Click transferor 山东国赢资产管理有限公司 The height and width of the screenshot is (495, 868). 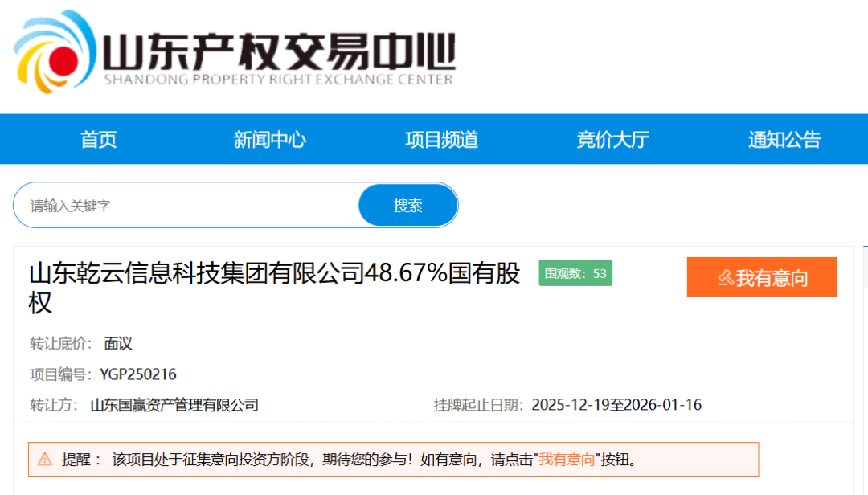point(174,405)
